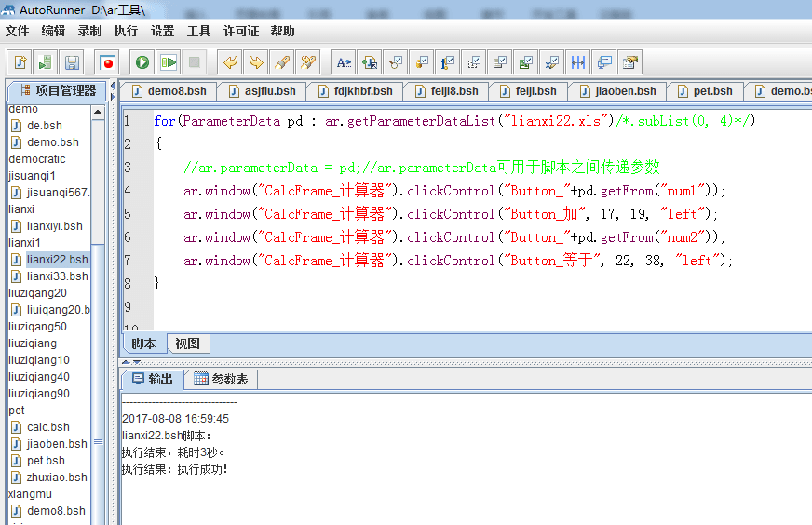This screenshot has height=525, width=812.
Task: Switch to the 视图 view tab
Action: (x=187, y=343)
